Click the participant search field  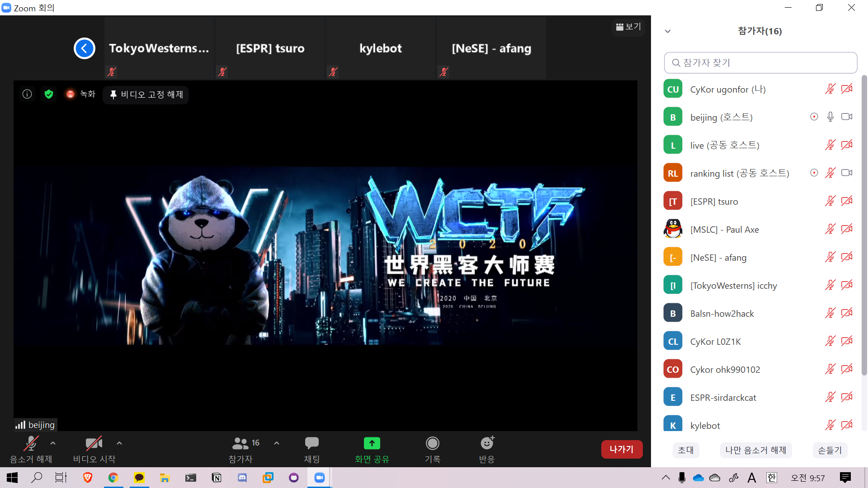pyautogui.click(x=760, y=63)
